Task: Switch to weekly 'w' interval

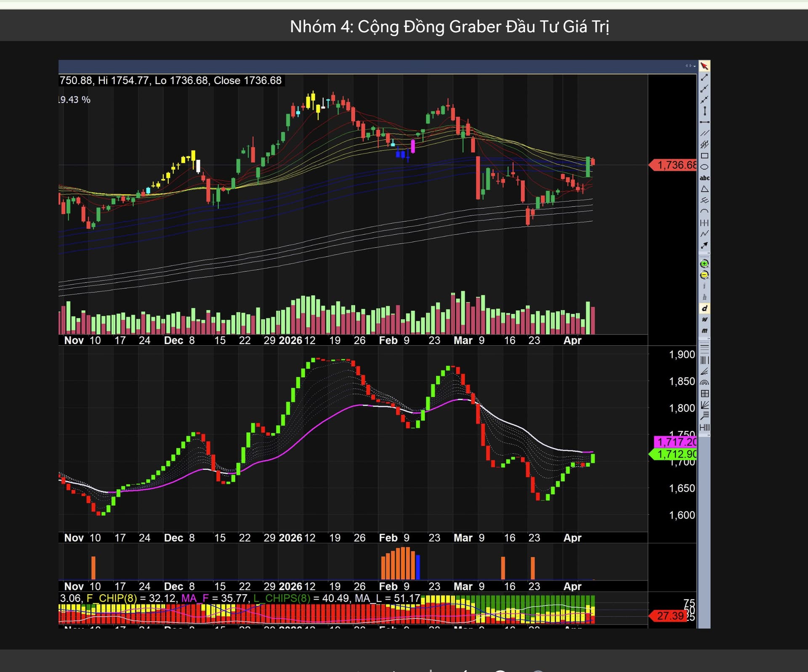Action: click(704, 319)
